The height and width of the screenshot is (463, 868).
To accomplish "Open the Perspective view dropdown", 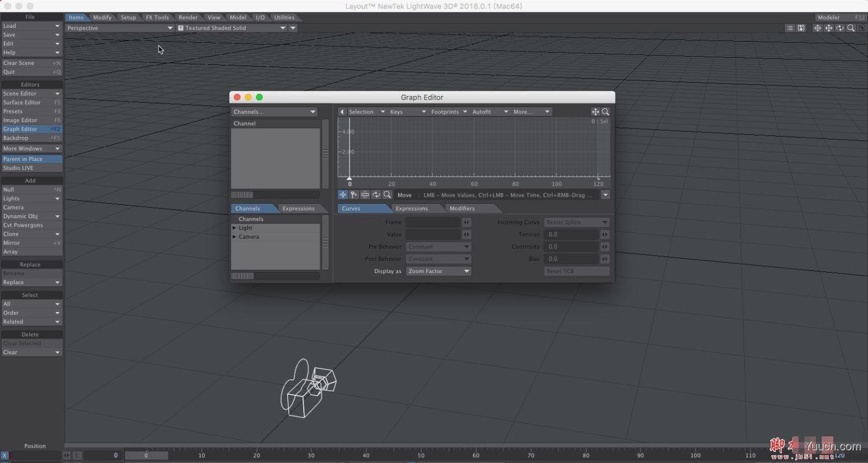I will tap(120, 28).
